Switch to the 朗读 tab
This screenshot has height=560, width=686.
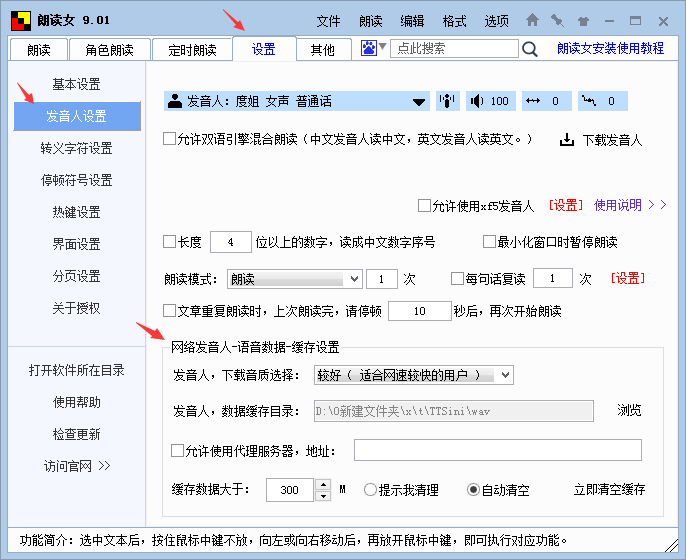[x=38, y=50]
